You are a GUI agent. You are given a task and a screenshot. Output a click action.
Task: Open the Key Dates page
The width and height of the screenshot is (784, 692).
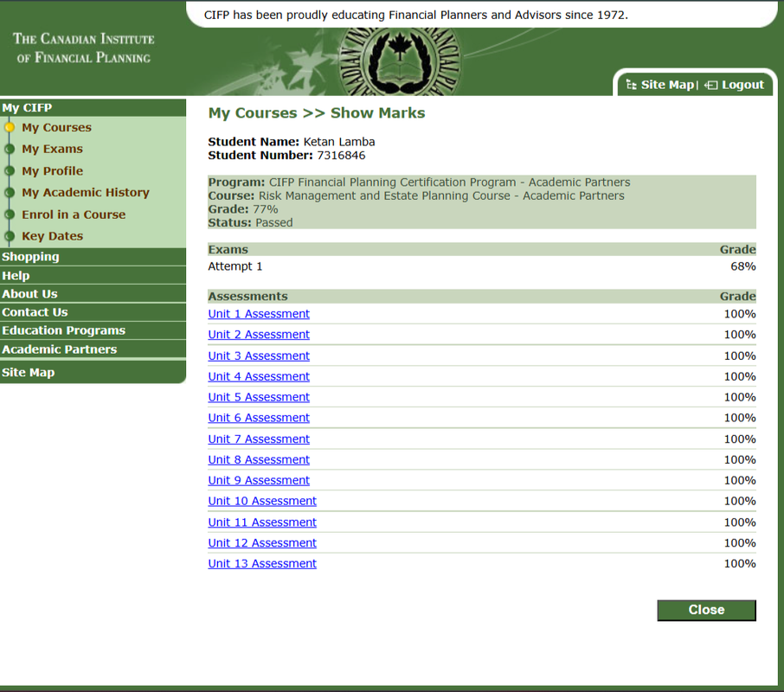point(52,236)
